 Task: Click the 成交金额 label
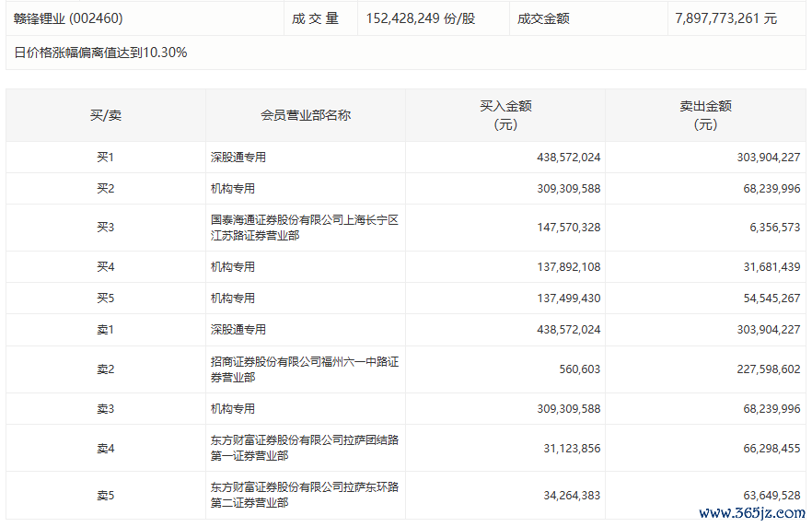click(543, 18)
